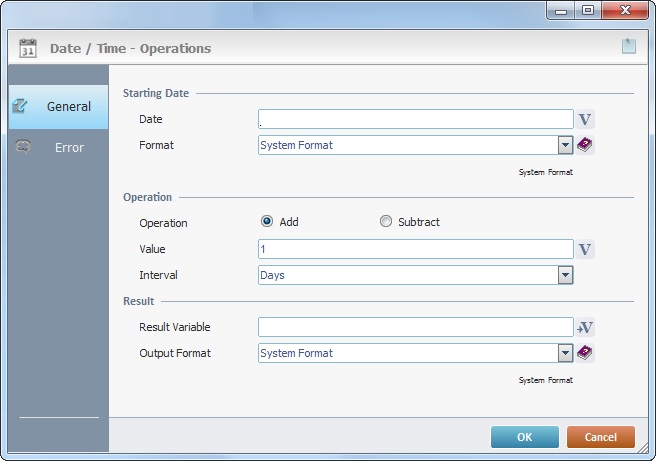Click the General tab pencil icon
The width and height of the screenshot is (656, 461).
[x=20, y=106]
